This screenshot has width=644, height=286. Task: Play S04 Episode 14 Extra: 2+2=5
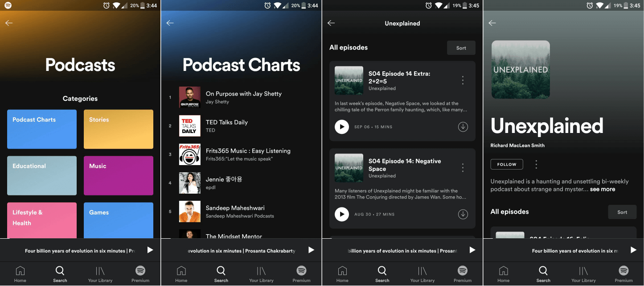tap(342, 127)
